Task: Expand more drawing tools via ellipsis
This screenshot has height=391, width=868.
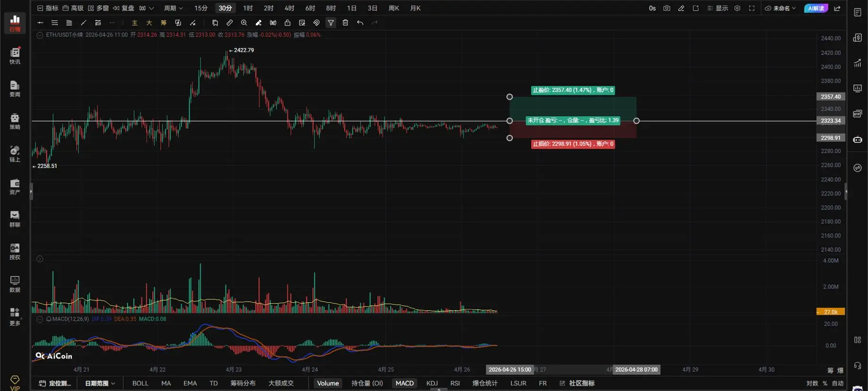Action: [x=112, y=23]
